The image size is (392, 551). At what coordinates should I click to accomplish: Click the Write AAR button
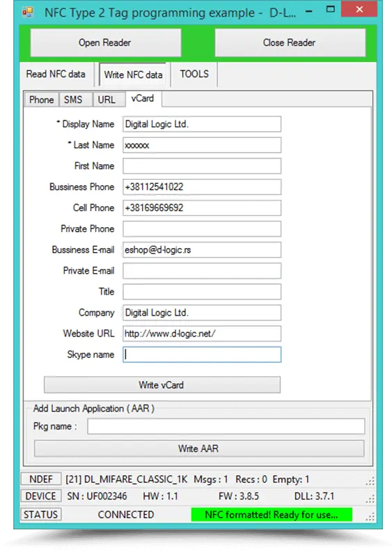199,449
